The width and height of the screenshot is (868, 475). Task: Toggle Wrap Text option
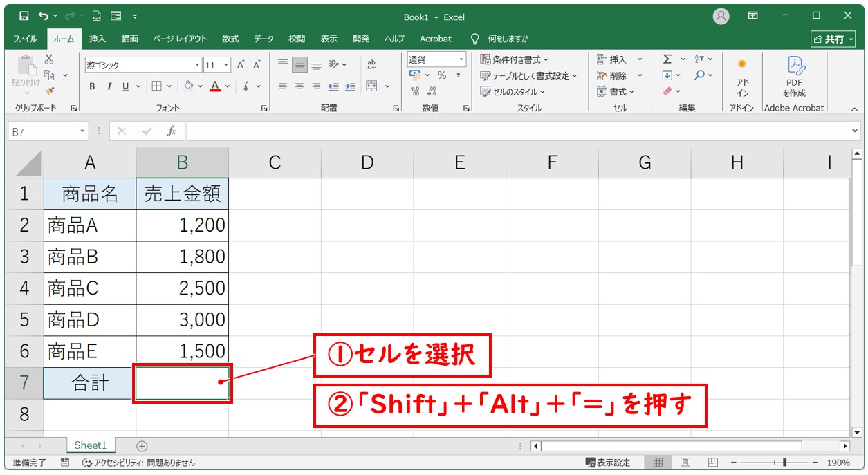(x=371, y=64)
